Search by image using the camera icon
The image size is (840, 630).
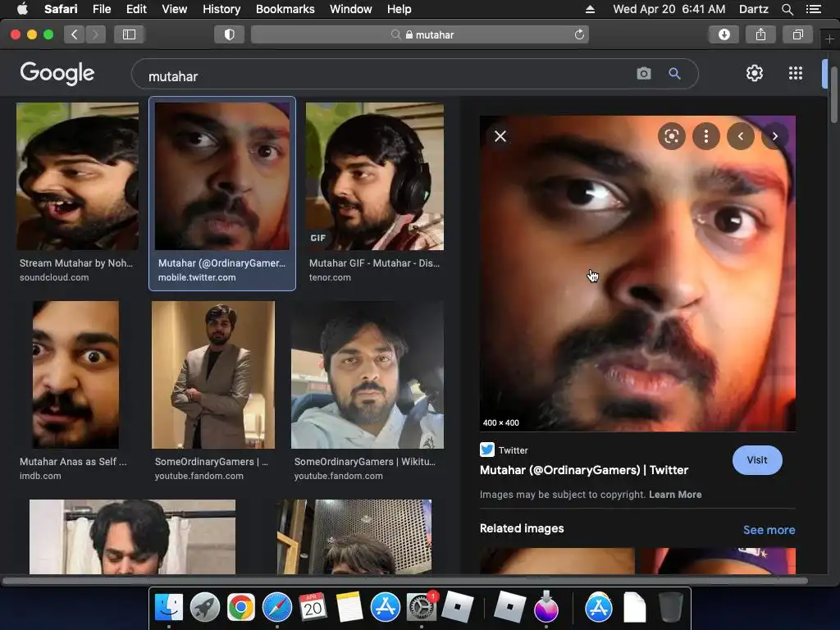click(644, 73)
